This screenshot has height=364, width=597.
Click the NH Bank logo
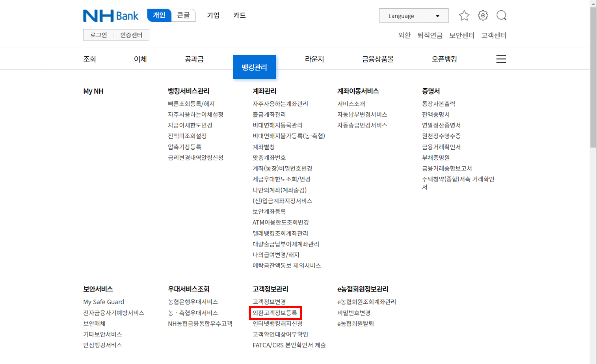[111, 15]
